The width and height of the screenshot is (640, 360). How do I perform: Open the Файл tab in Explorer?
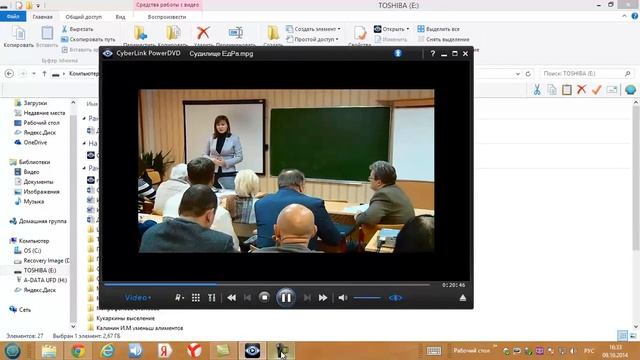coord(13,16)
